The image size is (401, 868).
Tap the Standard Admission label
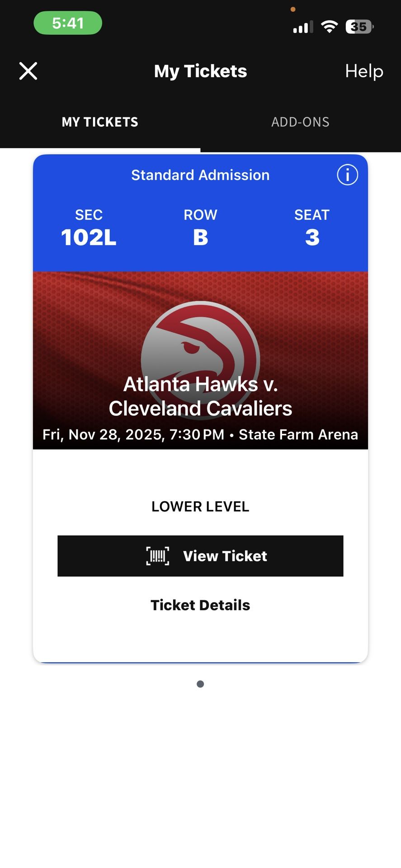[x=200, y=175]
